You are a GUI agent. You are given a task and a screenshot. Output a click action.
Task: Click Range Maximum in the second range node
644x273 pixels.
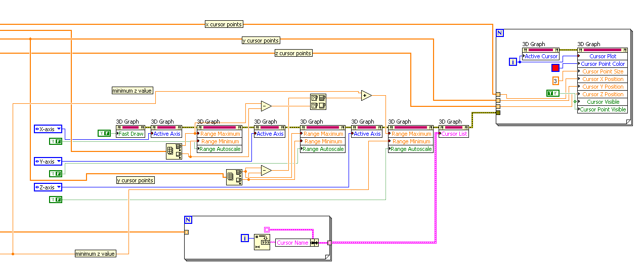323,134
